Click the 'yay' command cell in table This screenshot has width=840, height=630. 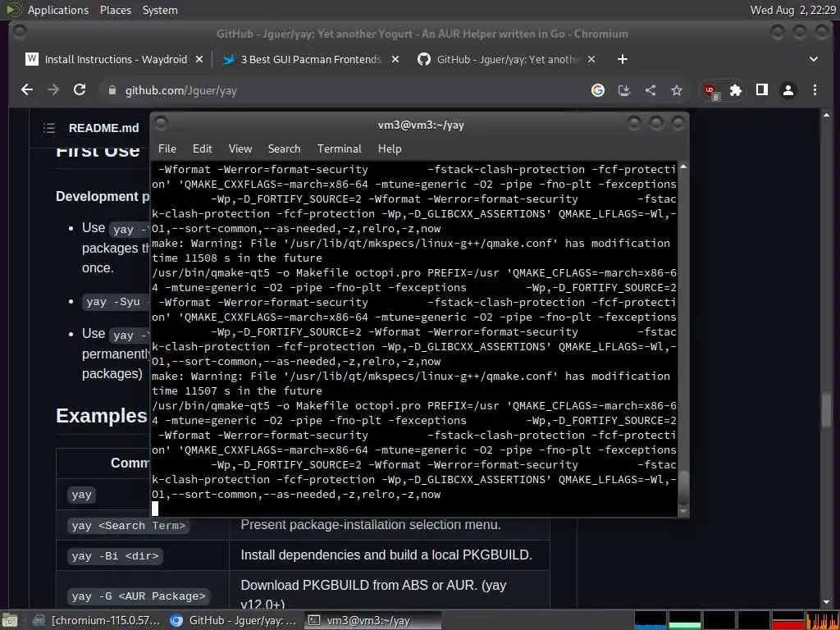coord(81,495)
